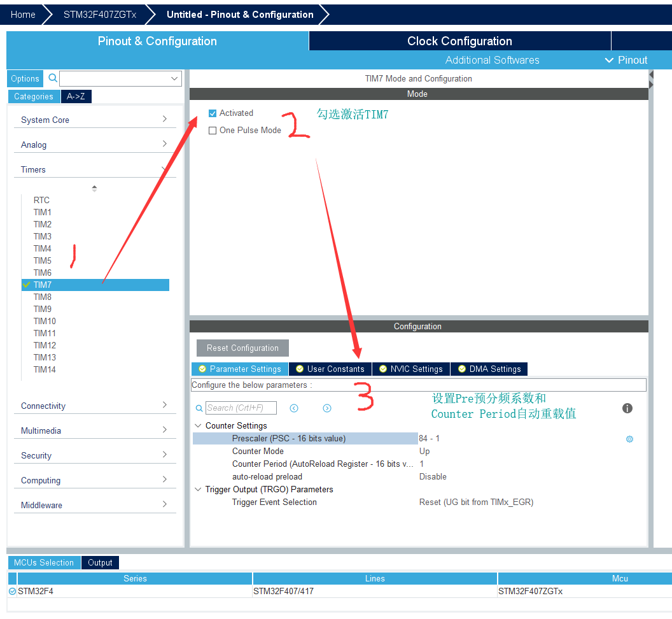Click the panel collapse arrows at top right

(x=651, y=80)
